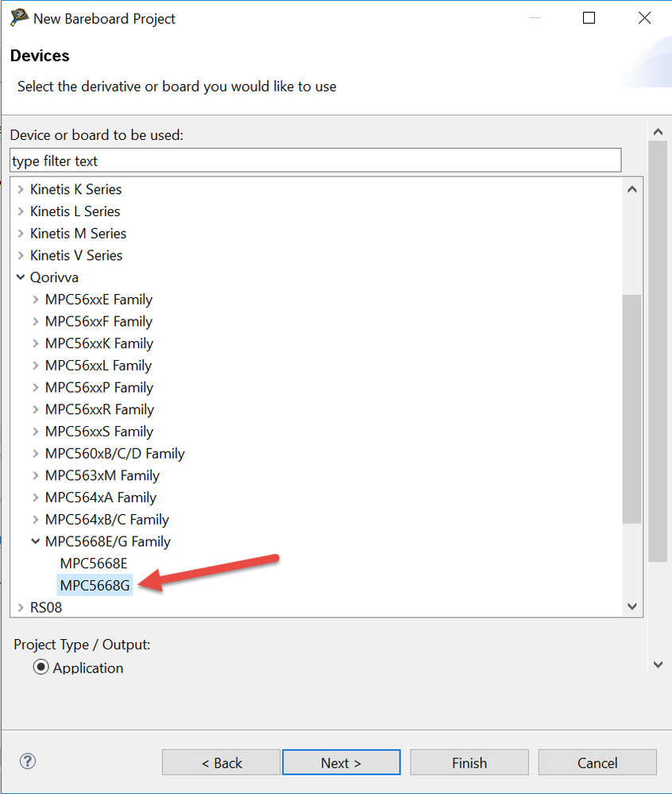Select MPC564xA Family in the tree
Screen dimensions: 672x794
[x=100, y=498]
